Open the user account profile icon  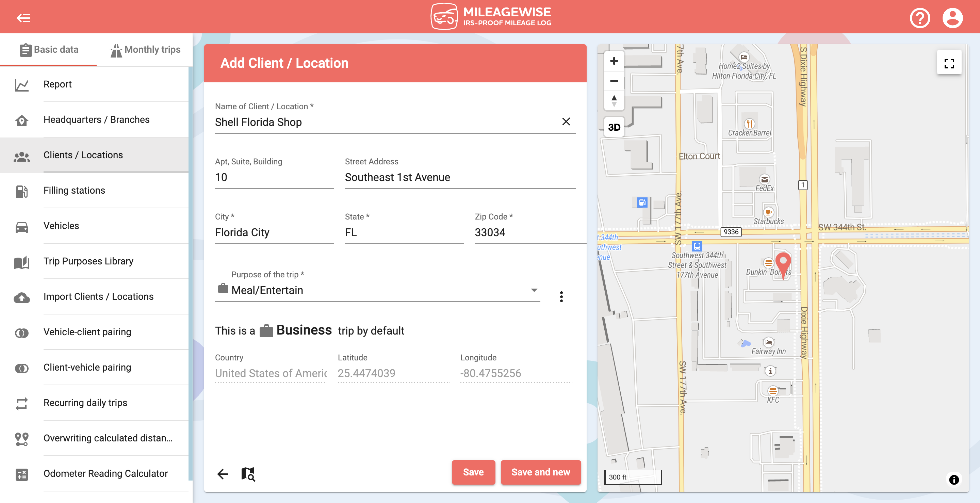click(x=952, y=17)
